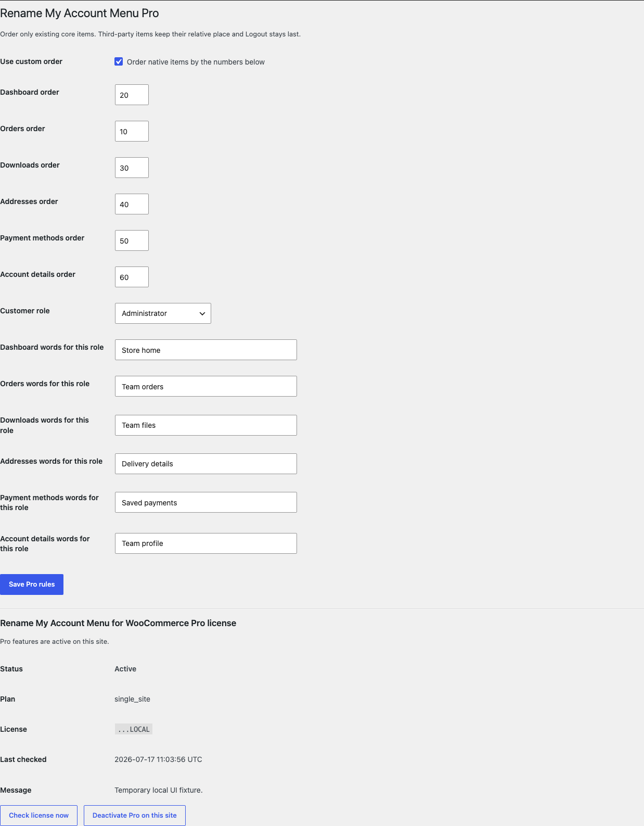Edit the Downloads words field 'Team files'

pyautogui.click(x=206, y=425)
